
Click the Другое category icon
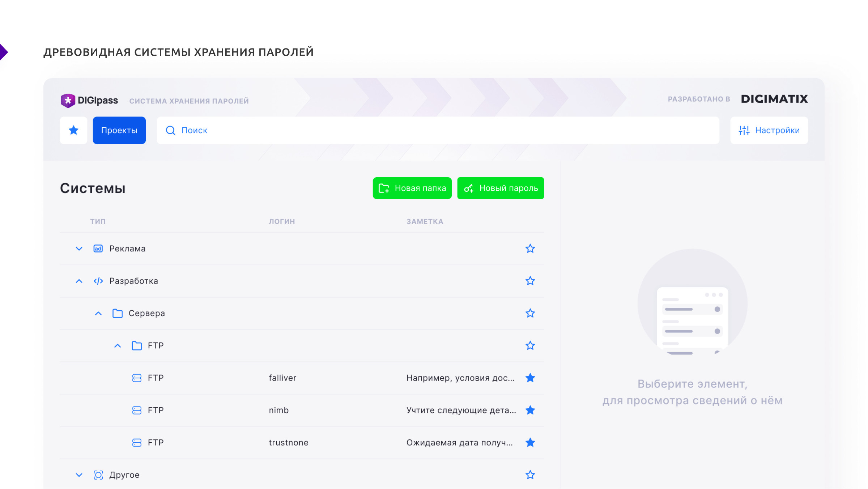[98, 475]
